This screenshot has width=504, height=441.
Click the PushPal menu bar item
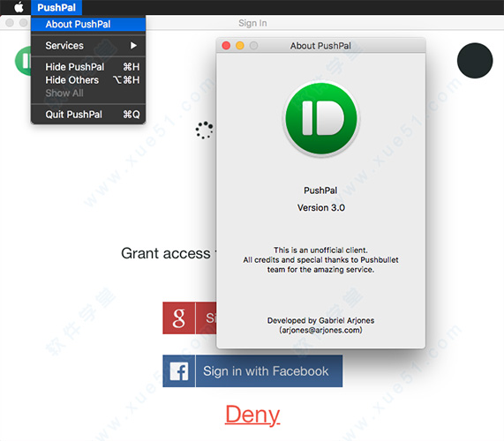pyautogui.click(x=56, y=7)
